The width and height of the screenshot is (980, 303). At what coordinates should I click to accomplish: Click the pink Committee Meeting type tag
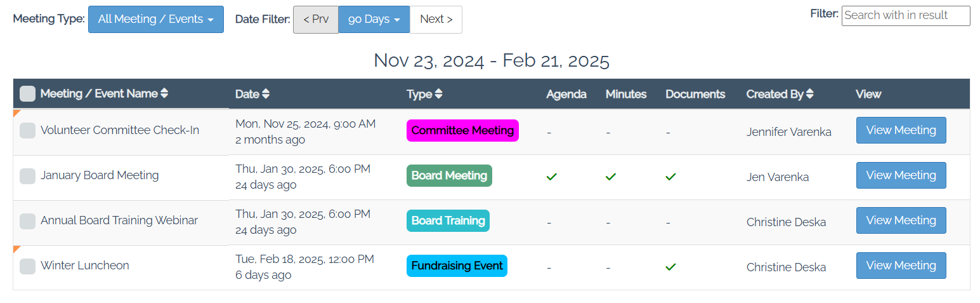tap(462, 130)
